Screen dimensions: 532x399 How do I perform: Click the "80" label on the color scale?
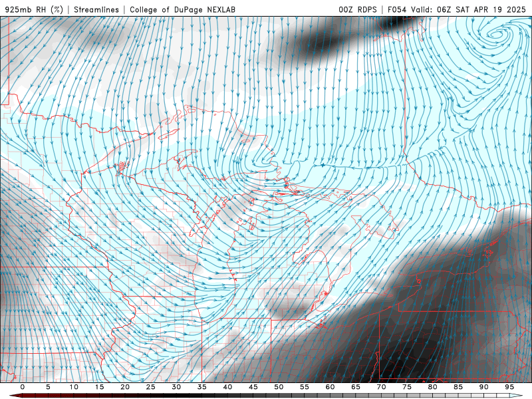pyautogui.click(x=433, y=387)
